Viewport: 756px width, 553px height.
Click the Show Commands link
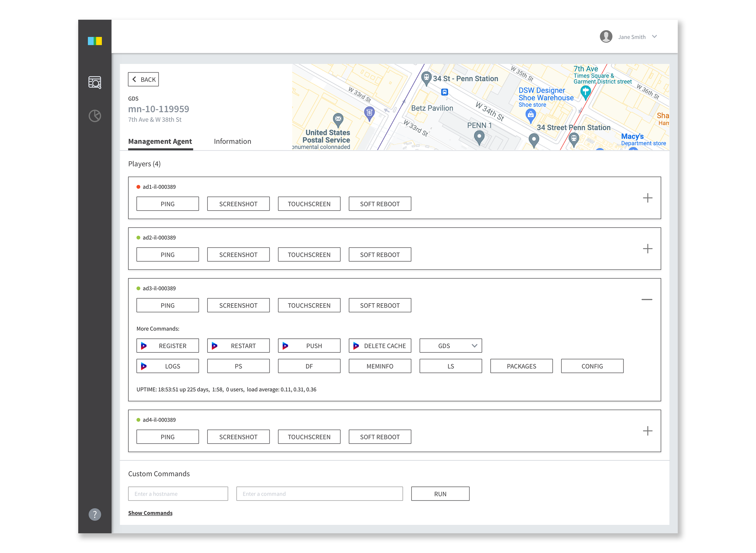[x=150, y=513]
